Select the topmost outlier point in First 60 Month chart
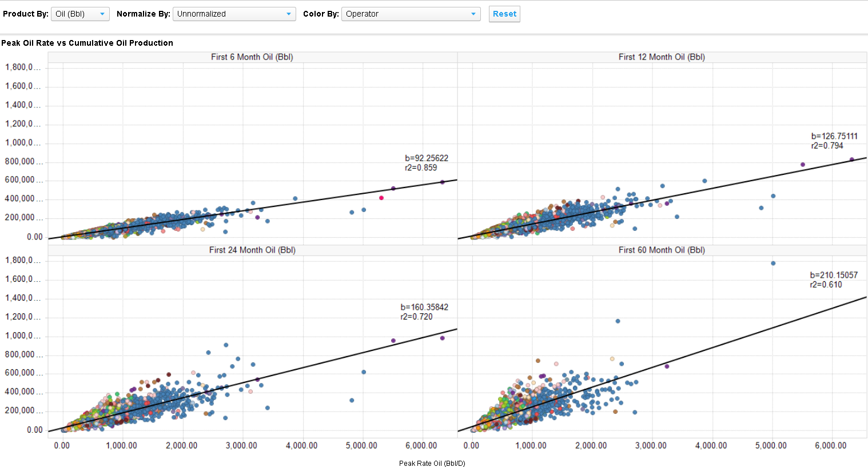Screen dimensions: 868x467 773,264
